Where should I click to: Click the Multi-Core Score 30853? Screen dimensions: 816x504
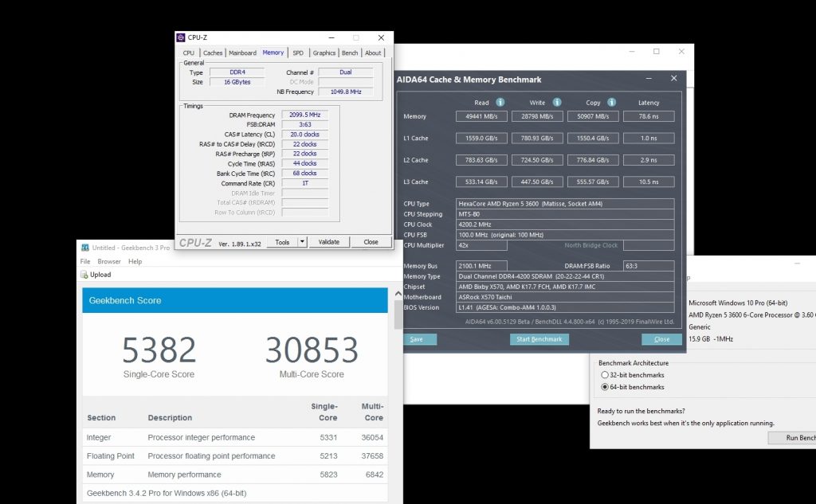tap(312, 350)
